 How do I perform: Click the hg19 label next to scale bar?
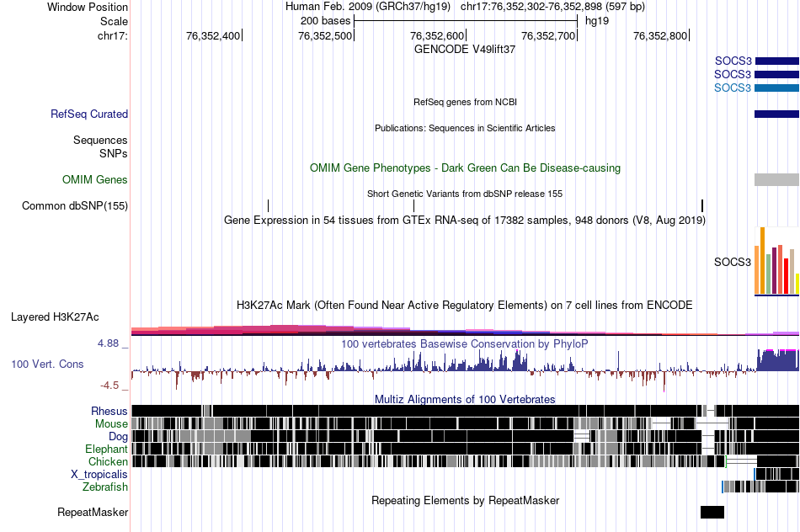[x=597, y=21]
